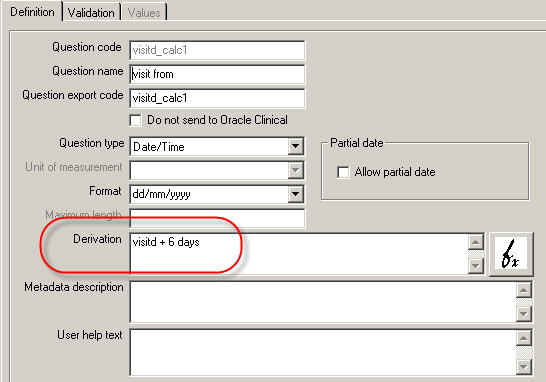
Task: Click the Question export code field
Action: point(217,98)
